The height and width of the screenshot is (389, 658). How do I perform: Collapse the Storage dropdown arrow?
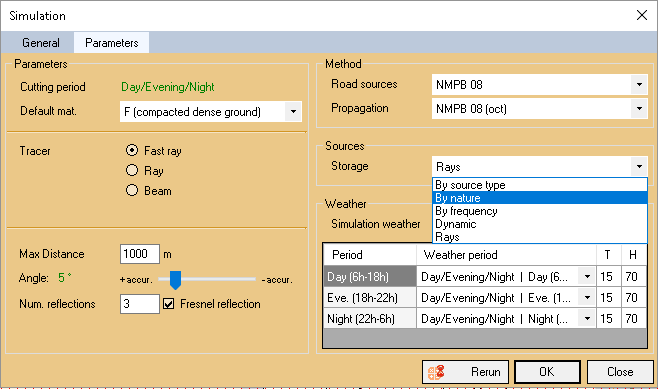tap(639, 167)
